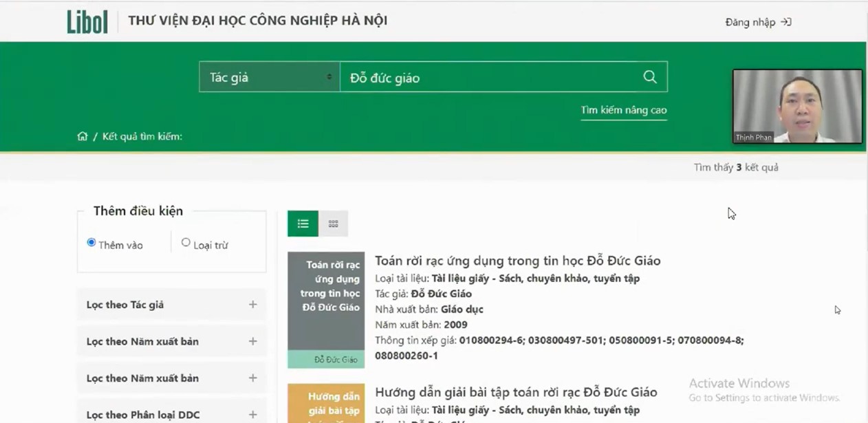Image resolution: width=868 pixels, height=423 pixels.
Task: Select the Thêm vào radio option
Action: (x=91, y=243)
